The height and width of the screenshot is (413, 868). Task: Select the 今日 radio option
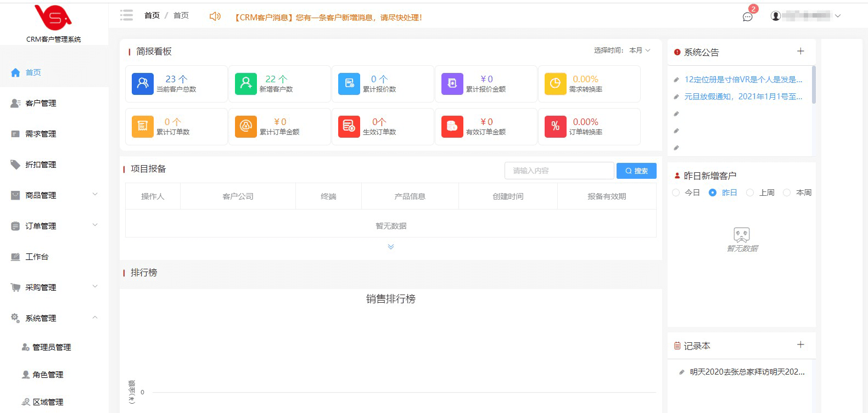click(x=676, y=193)
